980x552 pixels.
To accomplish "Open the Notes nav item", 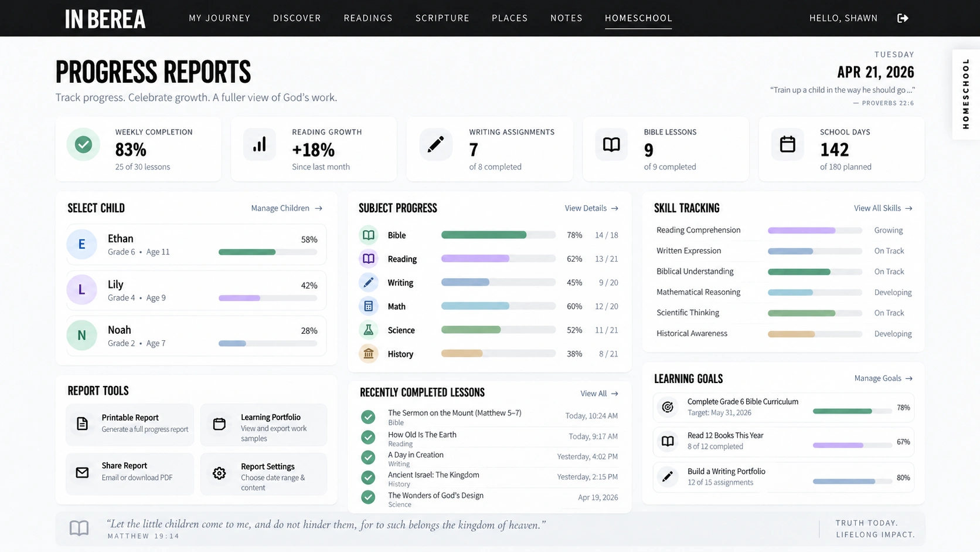I will [x=566, y=18].
